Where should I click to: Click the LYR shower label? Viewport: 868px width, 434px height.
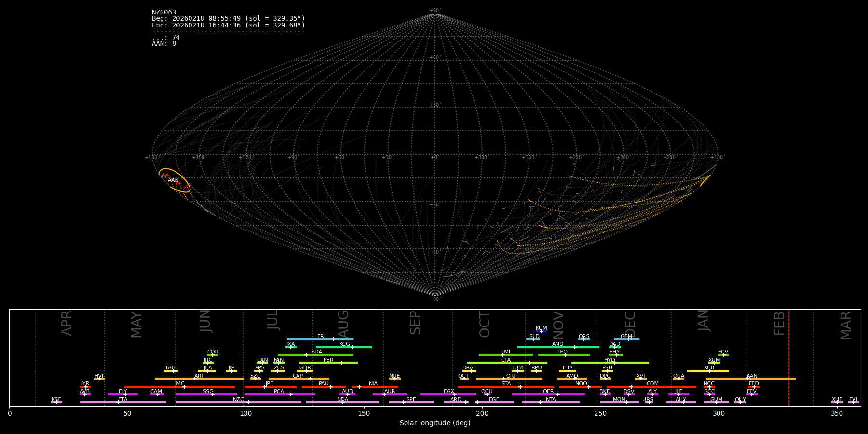pos(85,384)
